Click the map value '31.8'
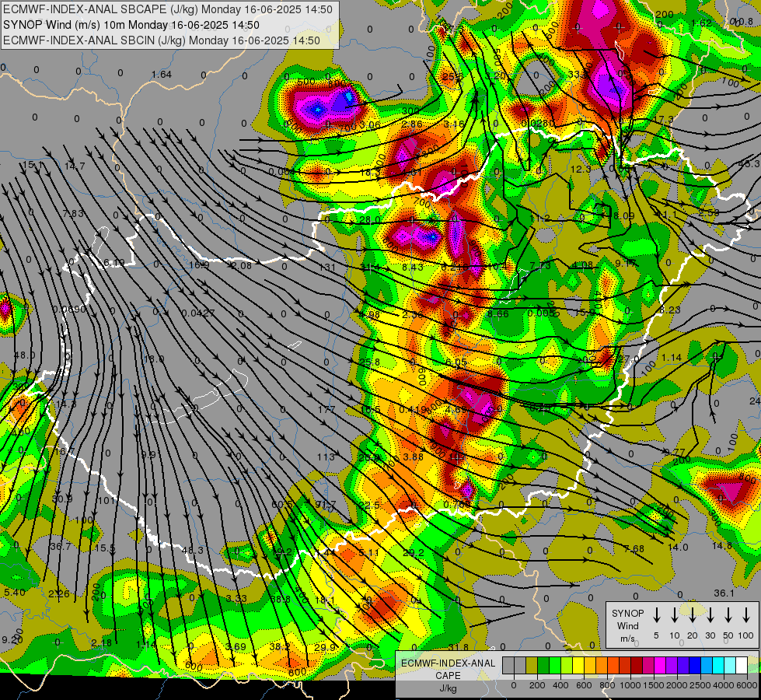761x700 pixels. [458, 648]
